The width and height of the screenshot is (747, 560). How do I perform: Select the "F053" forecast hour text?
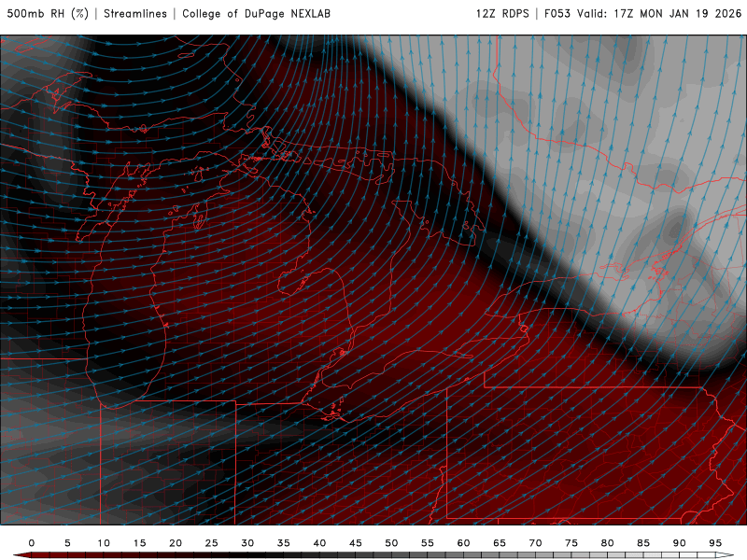point(557,13)
